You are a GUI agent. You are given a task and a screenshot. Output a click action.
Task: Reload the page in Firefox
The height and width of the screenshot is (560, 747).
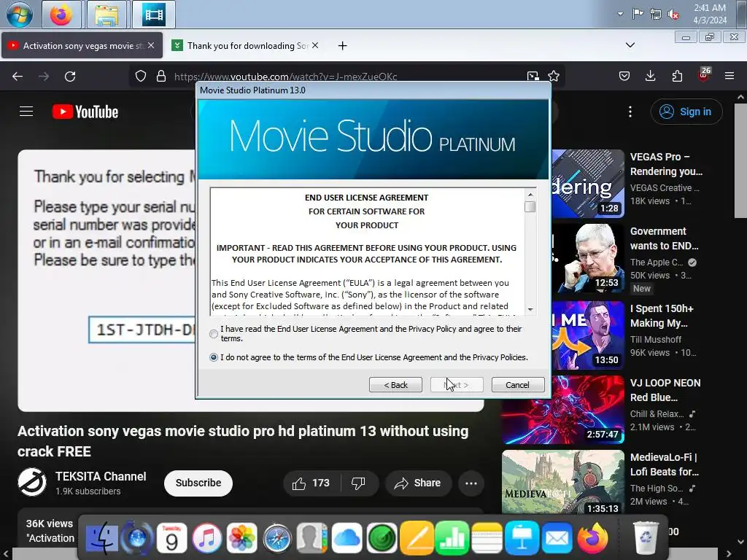(70, 76)
